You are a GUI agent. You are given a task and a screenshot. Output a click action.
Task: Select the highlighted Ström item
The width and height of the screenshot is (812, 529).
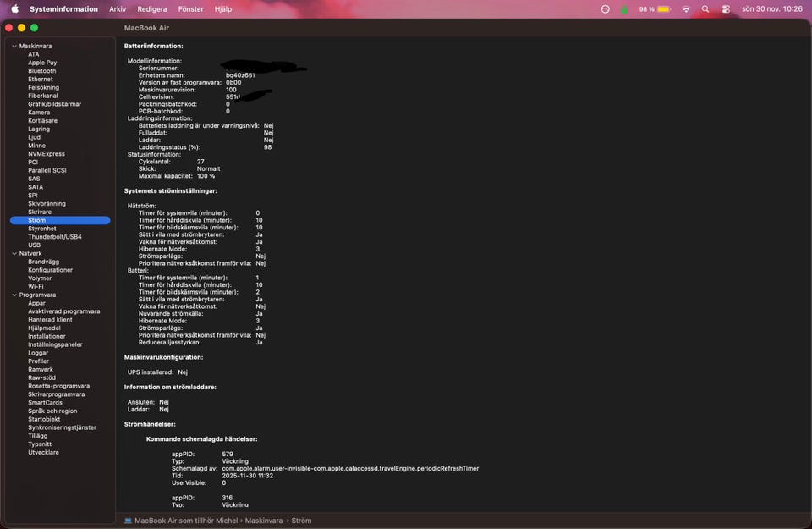(60, 220)
